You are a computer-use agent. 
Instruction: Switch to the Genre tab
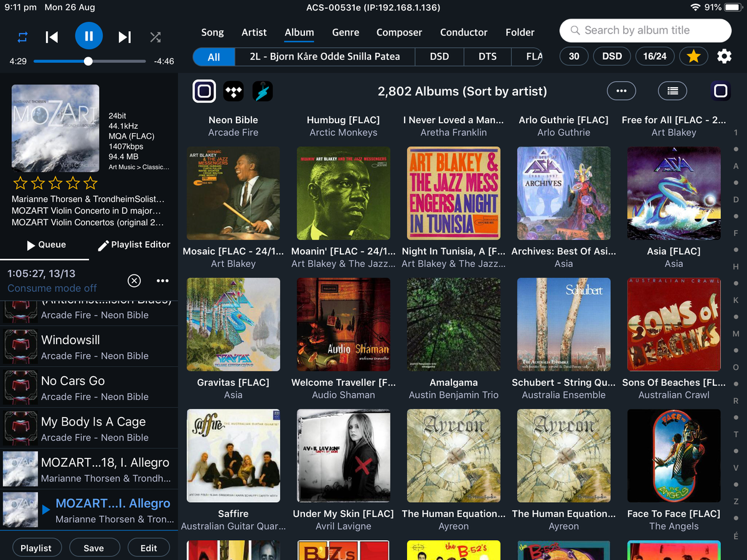[345, 32]
